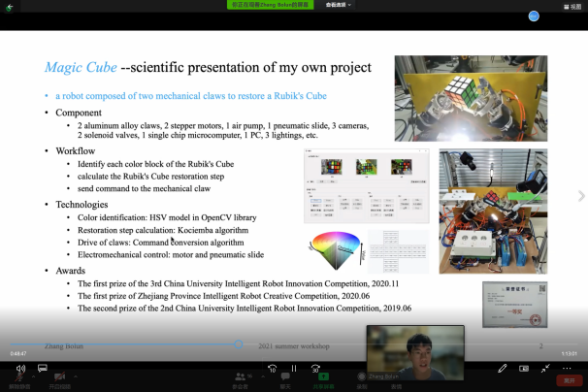Skip forward 30 seconds in the recording
Viewport: 588px width, 392px height.
[315, 369]
